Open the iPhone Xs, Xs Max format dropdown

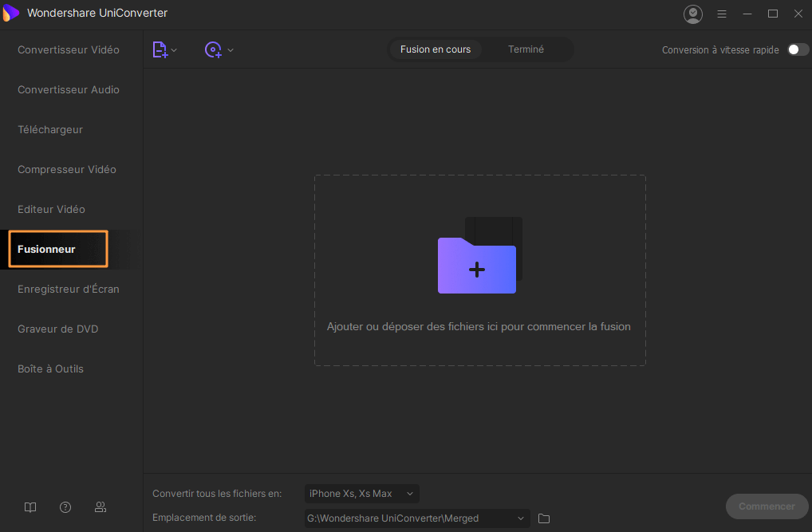362,494
